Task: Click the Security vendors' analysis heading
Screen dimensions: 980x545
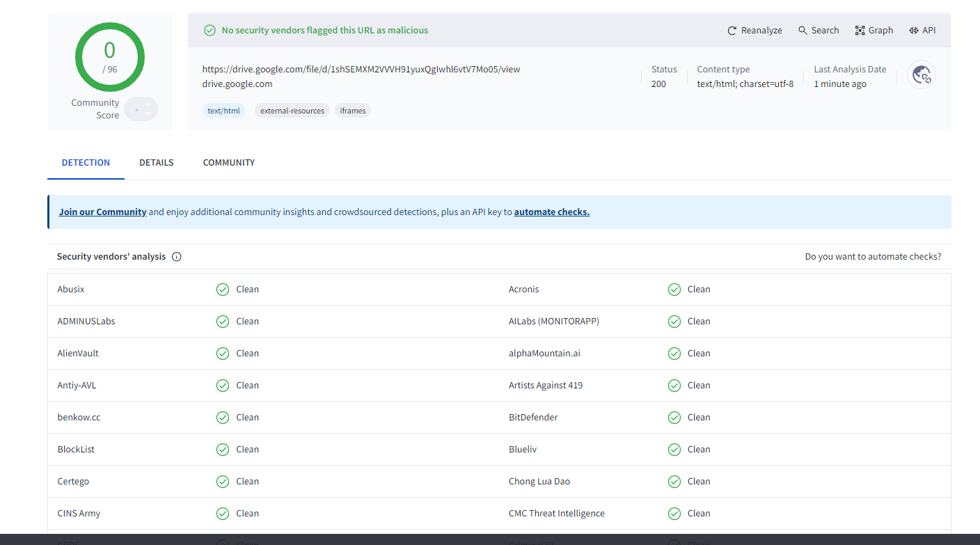Action: coord(111,257)
